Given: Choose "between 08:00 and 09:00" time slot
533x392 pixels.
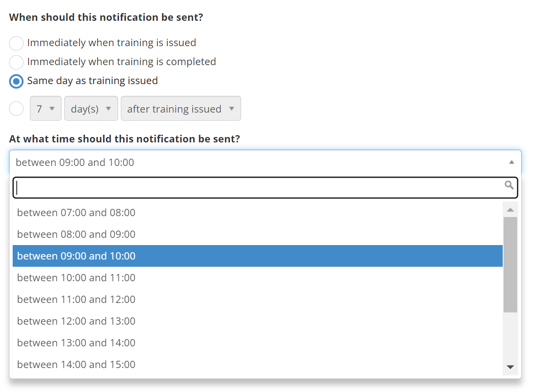Looking at the screenshot, I should click(x=76, y=234).
